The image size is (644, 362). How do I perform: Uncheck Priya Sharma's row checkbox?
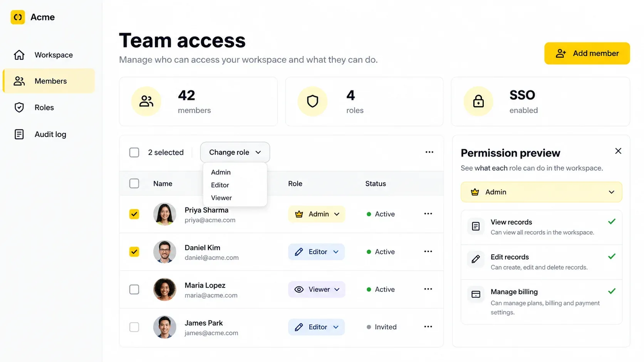[134, 214]
